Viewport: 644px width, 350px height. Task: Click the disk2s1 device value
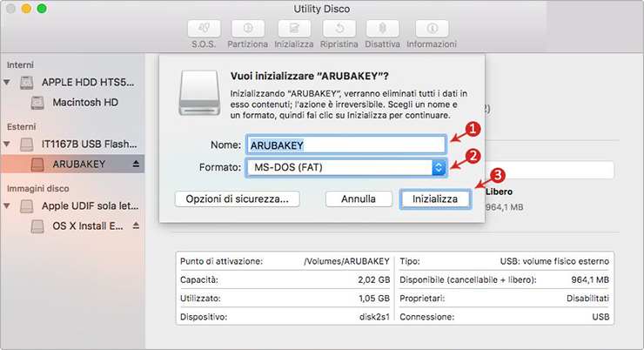click(374, 317)
